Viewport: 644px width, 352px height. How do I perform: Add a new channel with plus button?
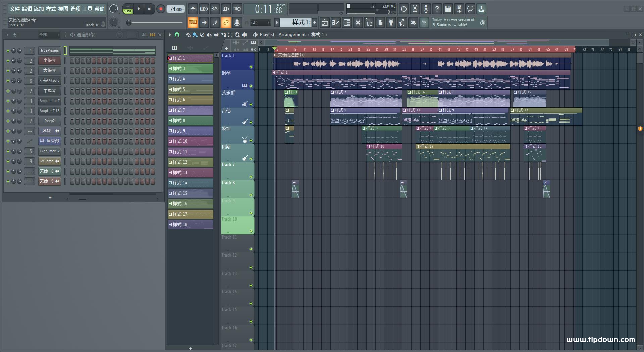coord(50,197)
